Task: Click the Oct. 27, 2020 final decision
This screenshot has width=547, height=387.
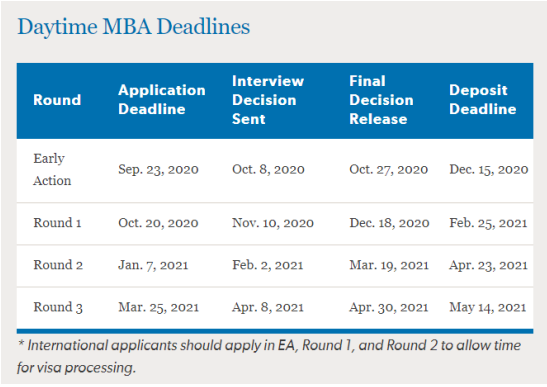Action: click(389, 170)
